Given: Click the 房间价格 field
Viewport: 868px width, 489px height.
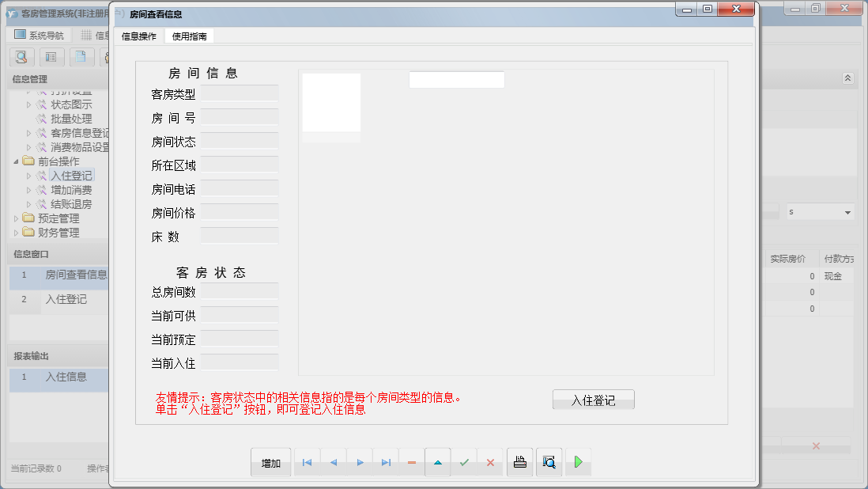Looking at the screenshot, I should coord(240,213).
